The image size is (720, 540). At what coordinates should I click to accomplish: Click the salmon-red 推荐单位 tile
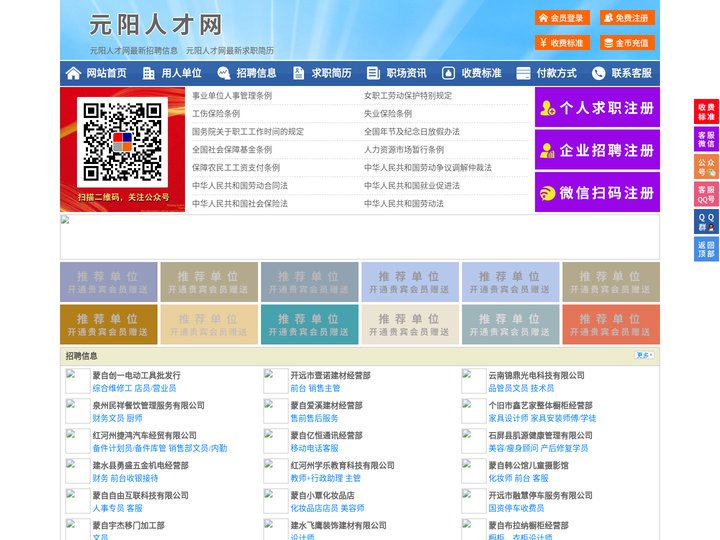click(611, 325)
